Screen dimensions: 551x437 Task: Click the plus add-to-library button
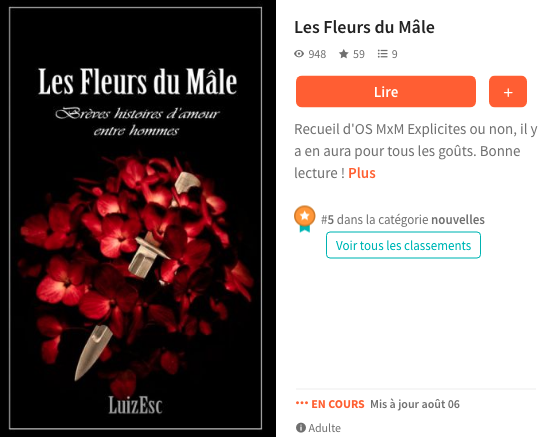[508, 92]
